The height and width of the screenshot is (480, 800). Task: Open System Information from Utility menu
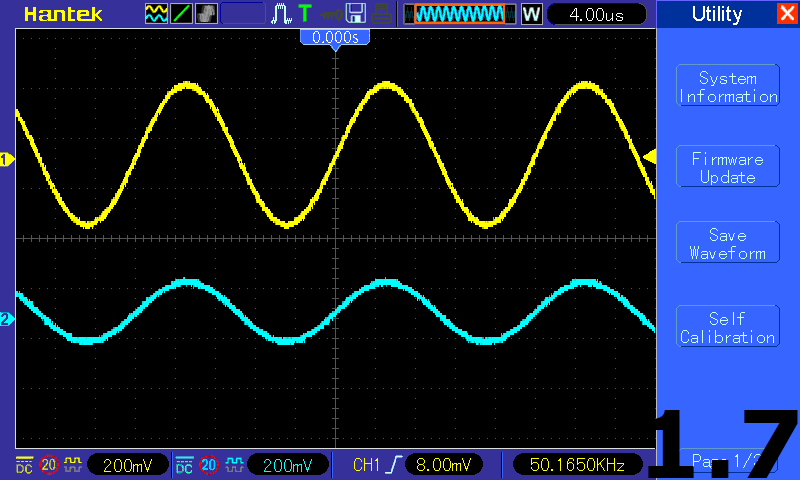(727, 87)
